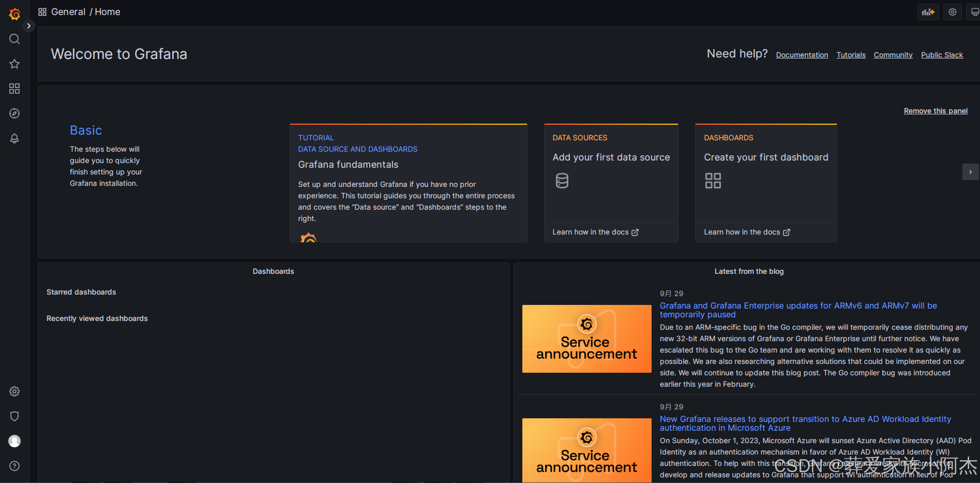Open the Help question mark icon

[14, 466]
